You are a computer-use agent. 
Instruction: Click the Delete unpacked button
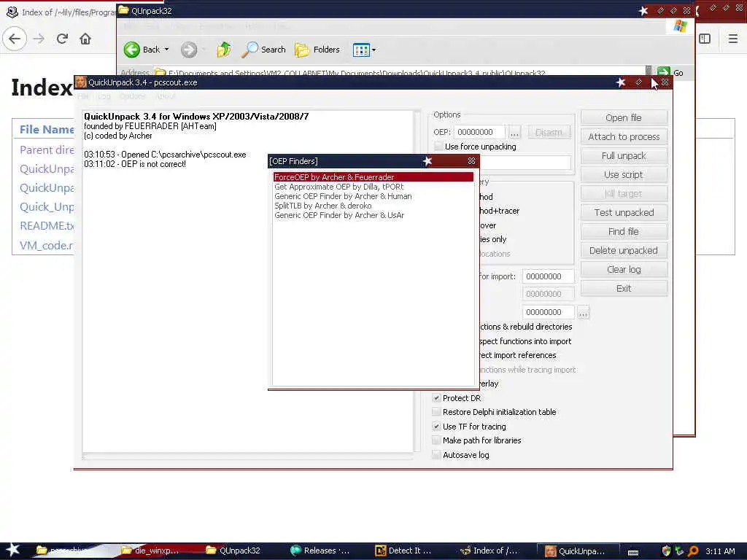coord(624,251)
